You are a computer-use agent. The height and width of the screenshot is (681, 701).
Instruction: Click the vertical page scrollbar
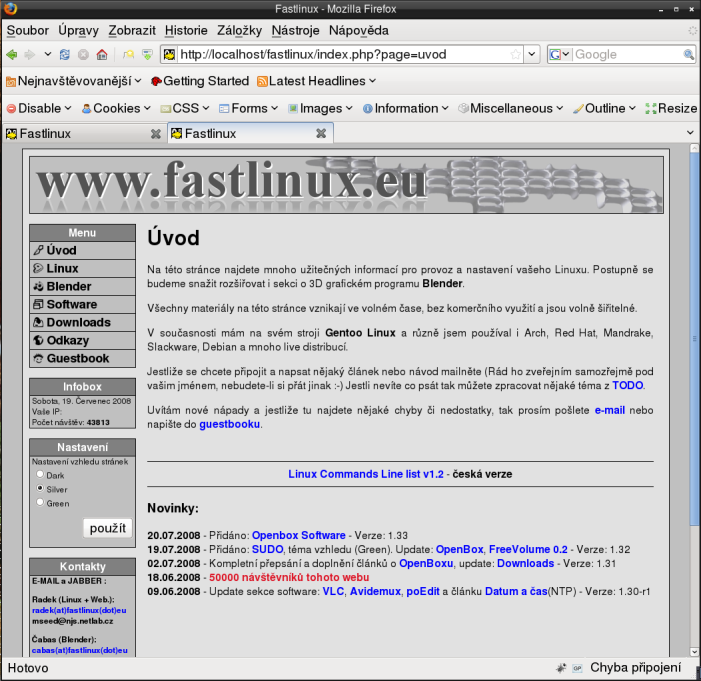click(x=694, y=340)
